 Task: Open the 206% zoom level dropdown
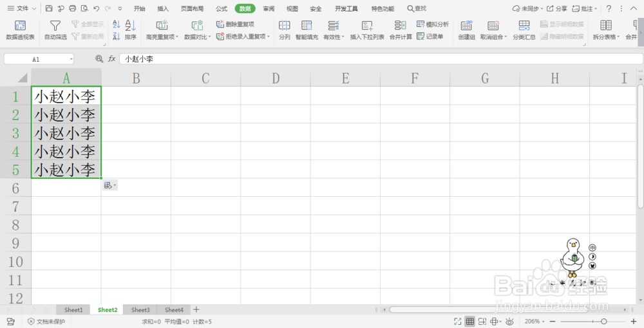point(535,322)
